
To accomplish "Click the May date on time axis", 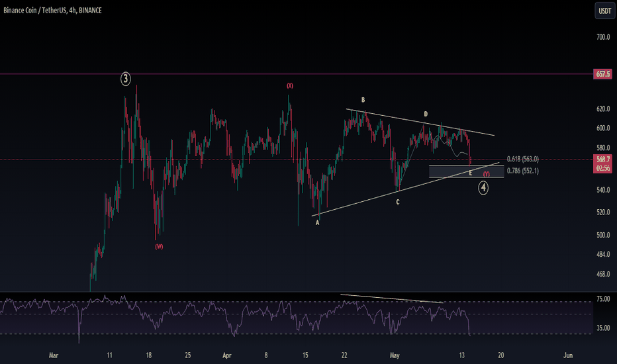I will pyautogui.click(x=395, y=355).
